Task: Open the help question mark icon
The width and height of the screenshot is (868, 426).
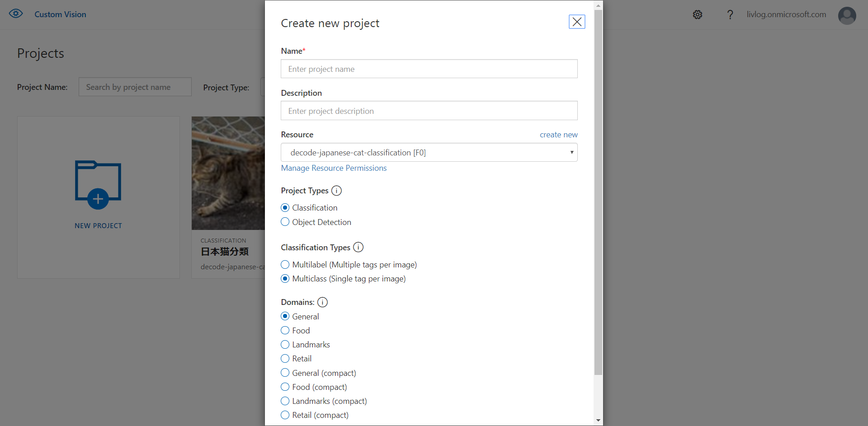Action: [x=730, y=14]
